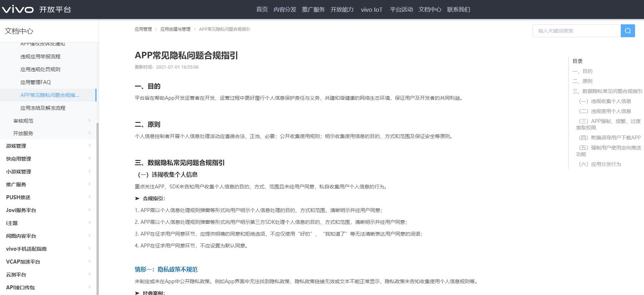The width and height of the screenshot is (644, 295).
Task: Expand the vivo手机适配指南 chevron
Action: coord(89,249)
